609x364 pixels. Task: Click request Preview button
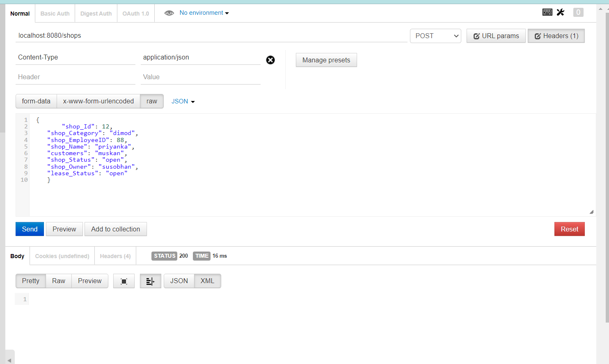64,229
